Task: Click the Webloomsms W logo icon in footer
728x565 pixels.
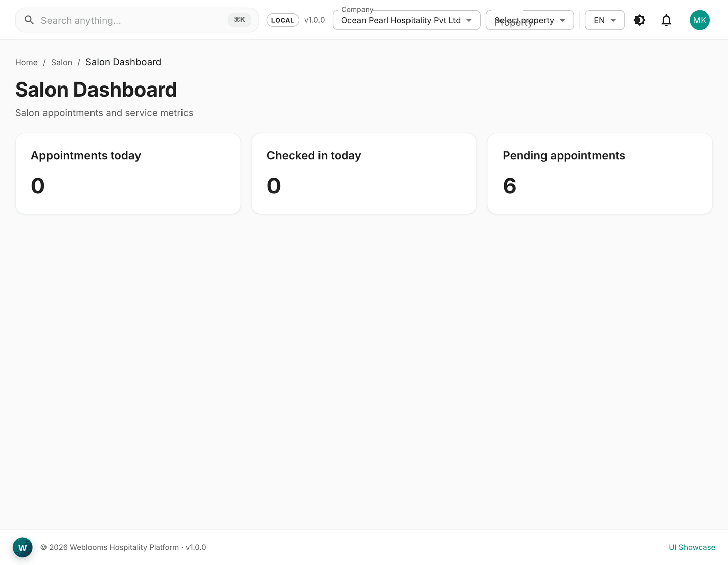Action: pos(23,547)
